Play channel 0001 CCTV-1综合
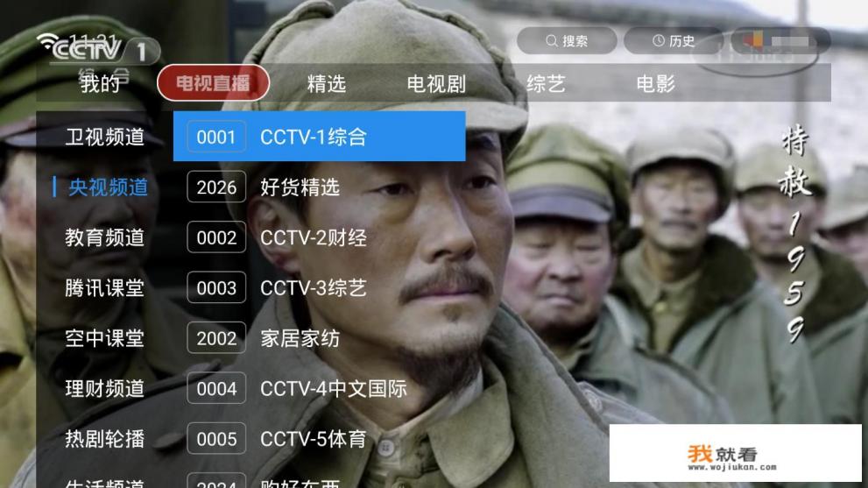 (320, 137)
